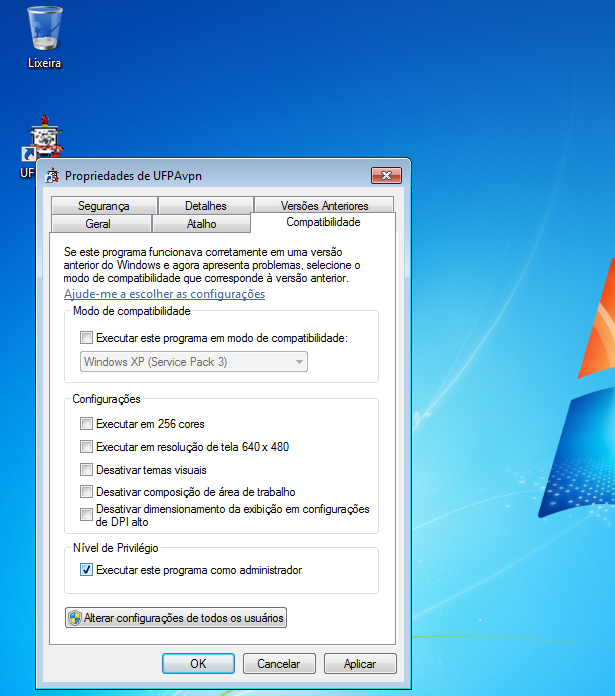Go to the Versões Anteriores tab

click(x=324, y=206)
